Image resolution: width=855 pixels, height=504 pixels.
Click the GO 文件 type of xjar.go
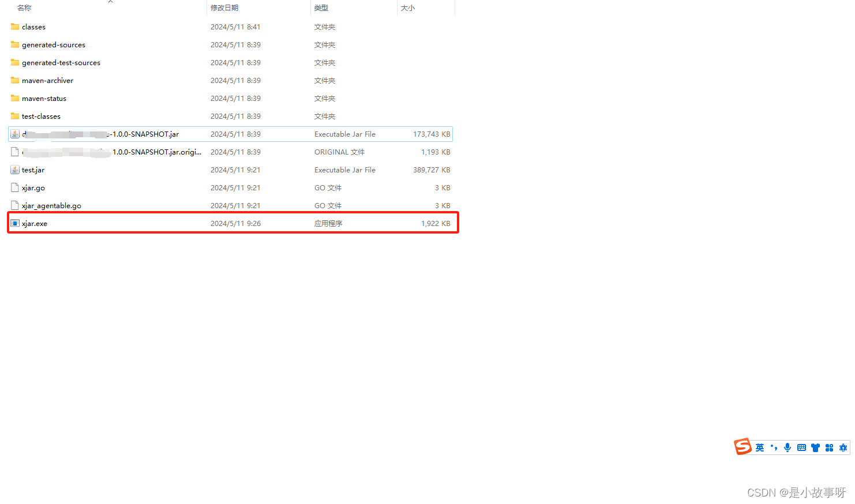coord(328,188)
